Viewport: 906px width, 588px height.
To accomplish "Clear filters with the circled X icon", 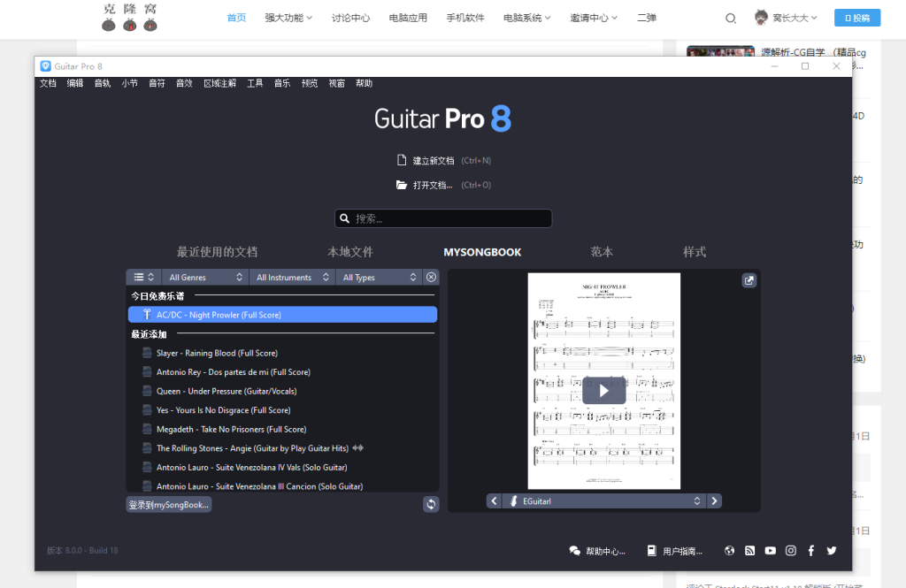I will click(431, 278).
